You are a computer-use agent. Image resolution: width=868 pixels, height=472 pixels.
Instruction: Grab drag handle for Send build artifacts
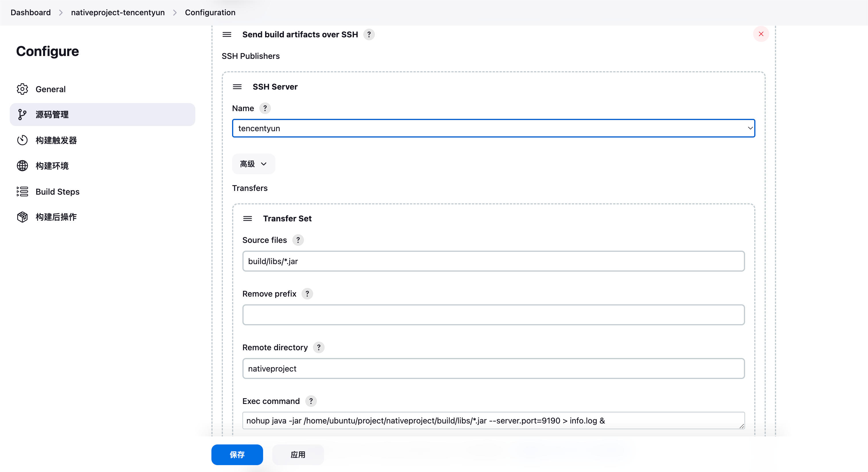[x=227, y=34]
